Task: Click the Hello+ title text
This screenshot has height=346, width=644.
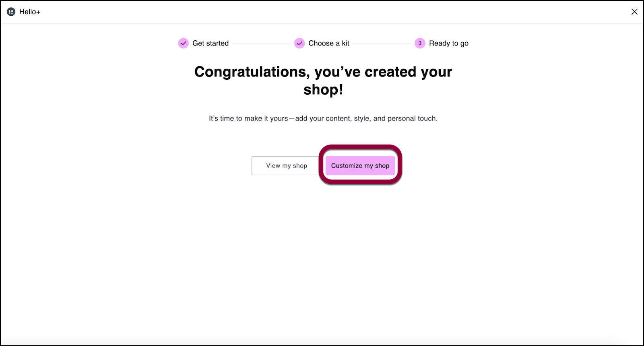Action: coord(30,12)
